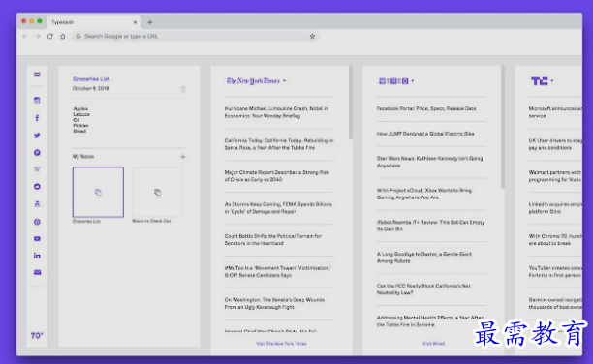Click the Wired column scrollbar
593x364 pixels.
[x=503, y=127]
